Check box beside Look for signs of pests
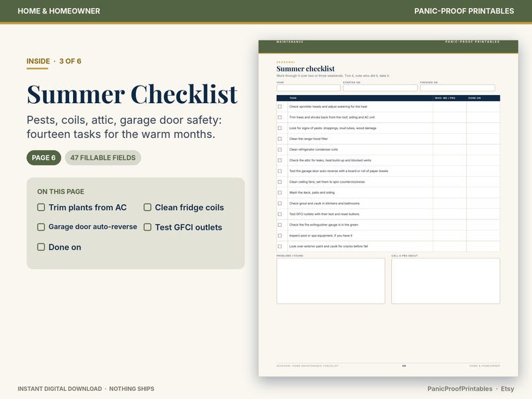This screenshot has height=399, width=532. click(280, 128)
